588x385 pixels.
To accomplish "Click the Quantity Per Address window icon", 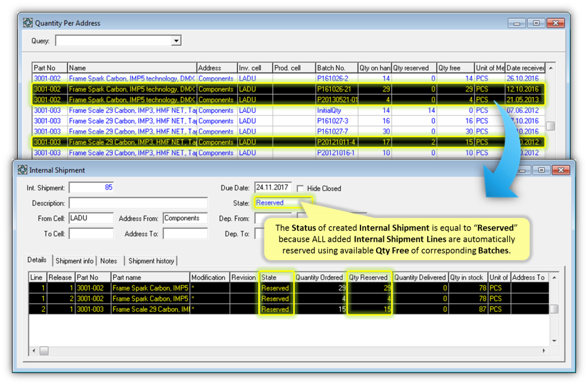I will click(28, 23).
